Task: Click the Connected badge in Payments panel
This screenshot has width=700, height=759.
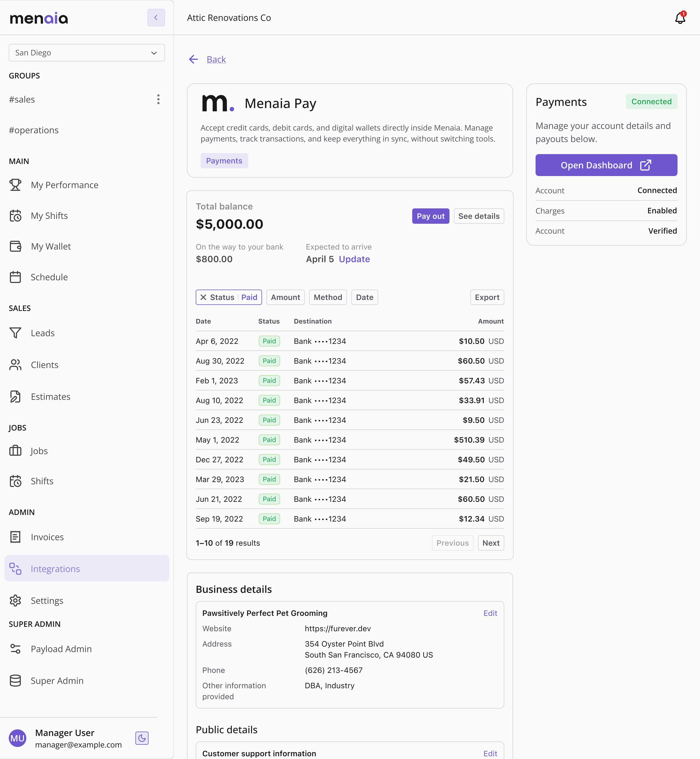Action: (x=651, y=101)
